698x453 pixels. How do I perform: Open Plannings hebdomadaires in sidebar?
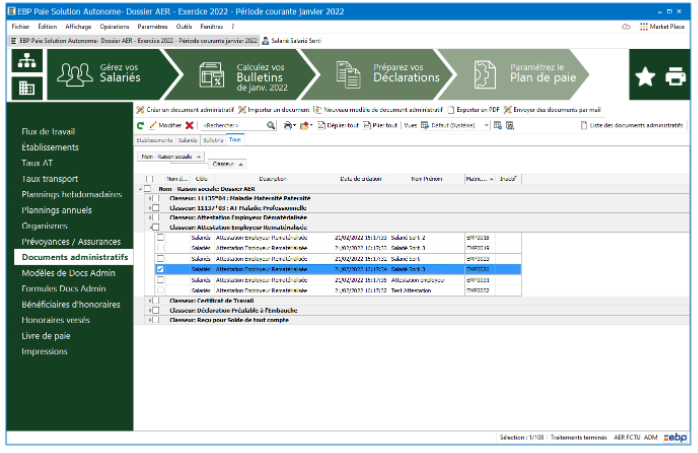72,194
